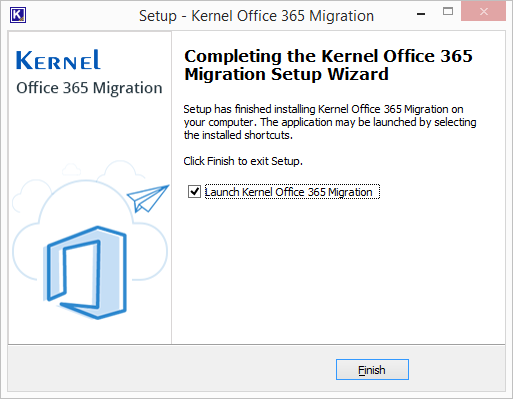Click the empty white area below the checkbox
This screenshot has height=399, width=513.
338,270
